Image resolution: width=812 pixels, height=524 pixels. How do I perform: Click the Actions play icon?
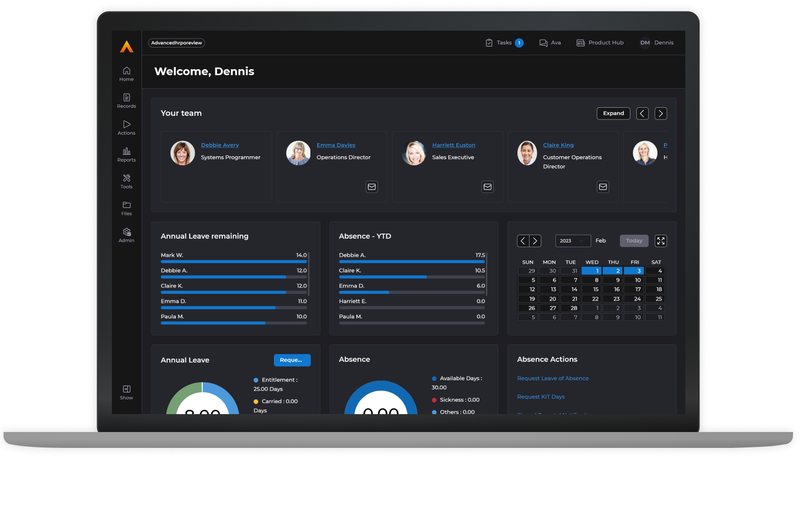tap(126, 125)
